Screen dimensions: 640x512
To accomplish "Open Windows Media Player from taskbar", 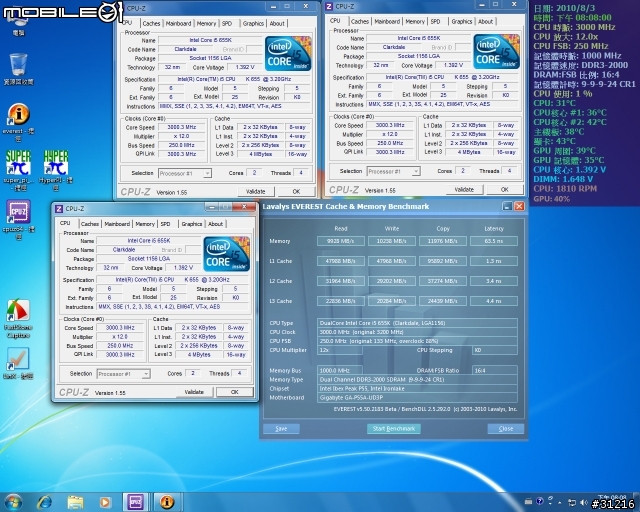I will [x=105, y=502].
